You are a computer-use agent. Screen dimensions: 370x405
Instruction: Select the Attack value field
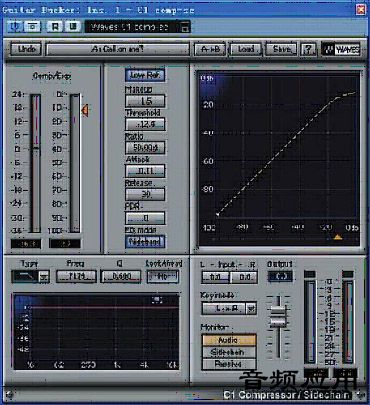pyautogui.click(x=145, y=171)
